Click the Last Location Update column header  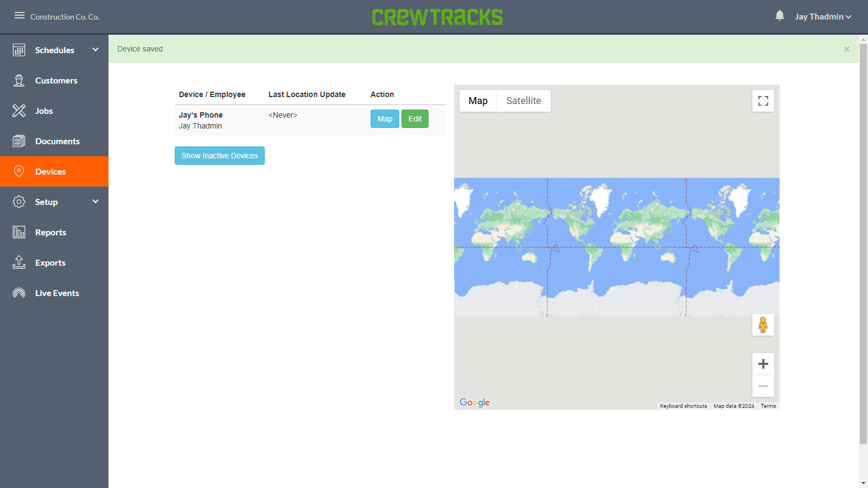[x=307, y=94]
